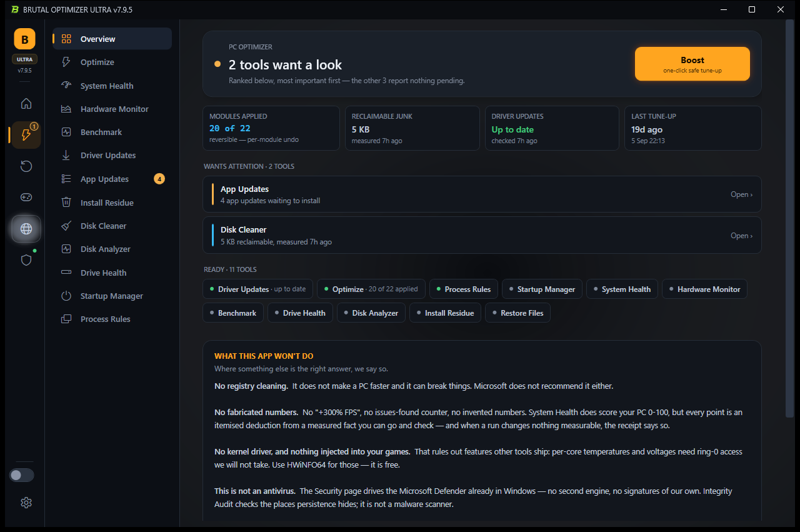The width and height of the screenshot is (800, 532).
Task: Go to System Health in sidebar
Action: 112,86
